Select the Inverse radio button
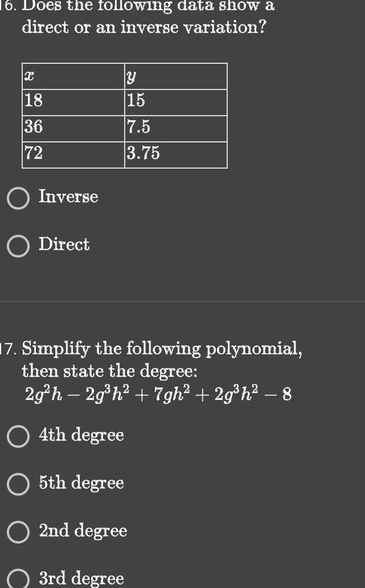This screenshot has width=365, height=588. 19,197
